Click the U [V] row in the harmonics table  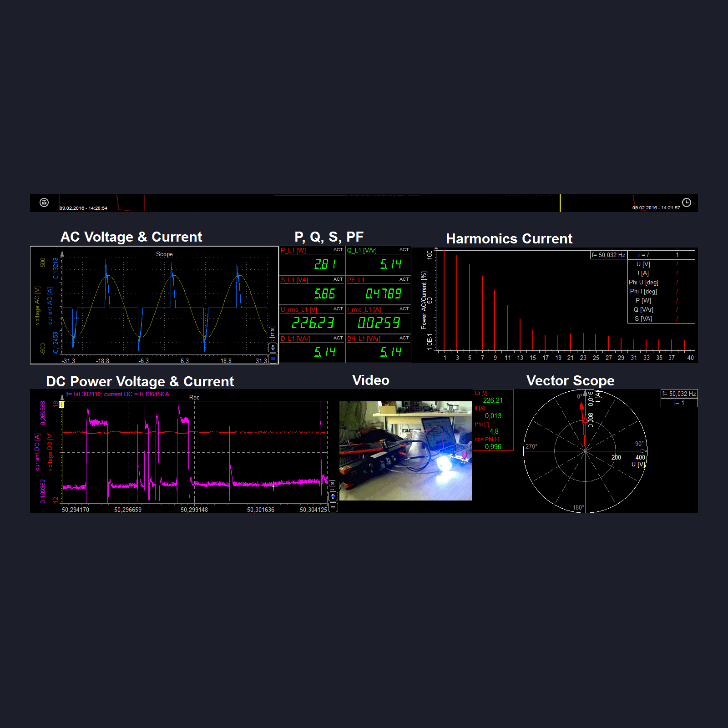661,264
